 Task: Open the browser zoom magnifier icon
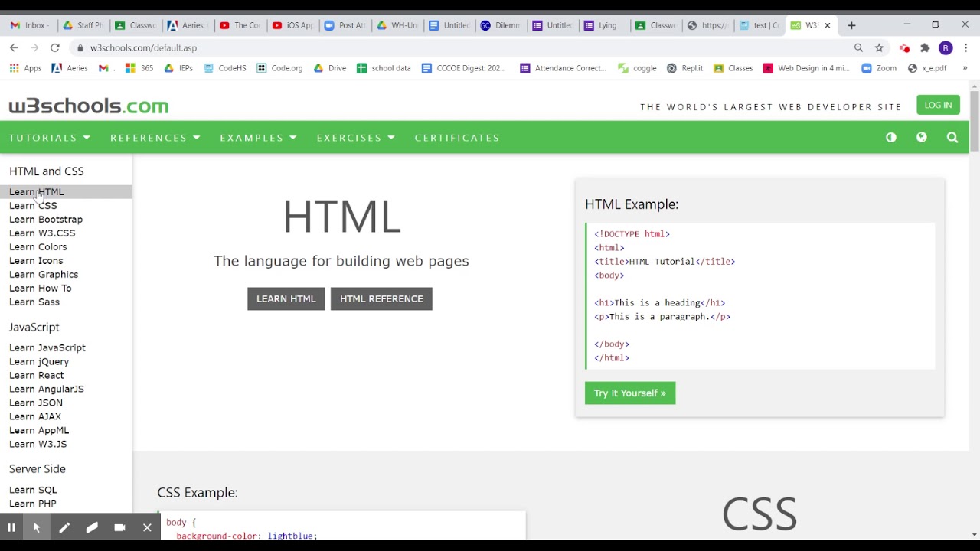click(859, 47)
